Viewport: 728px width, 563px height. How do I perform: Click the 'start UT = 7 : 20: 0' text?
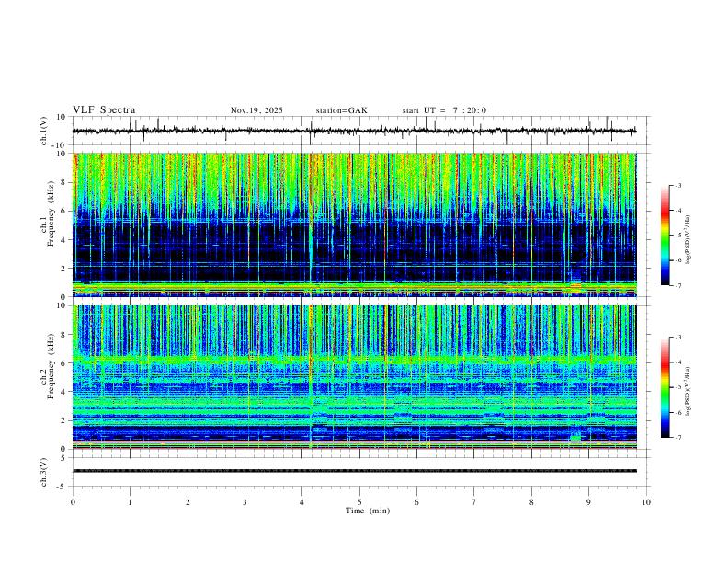pyautogui.click(x=444, y=110)
